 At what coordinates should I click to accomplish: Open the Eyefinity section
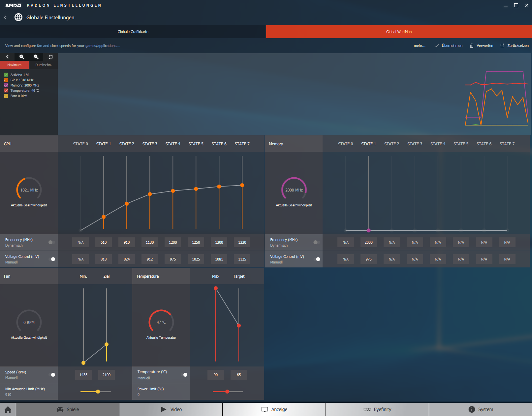pos(377,409)
